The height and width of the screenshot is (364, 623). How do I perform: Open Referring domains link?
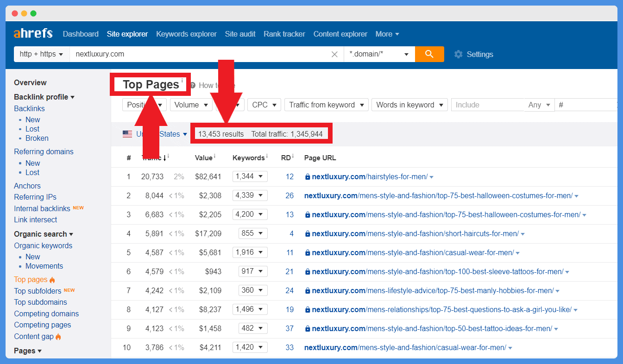point(44,151)
